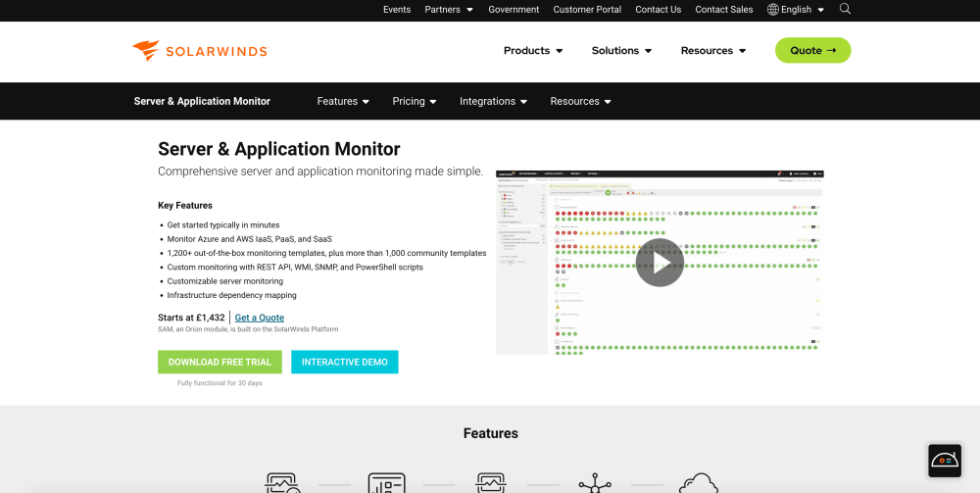Play the product overview video

click(660, 263)
